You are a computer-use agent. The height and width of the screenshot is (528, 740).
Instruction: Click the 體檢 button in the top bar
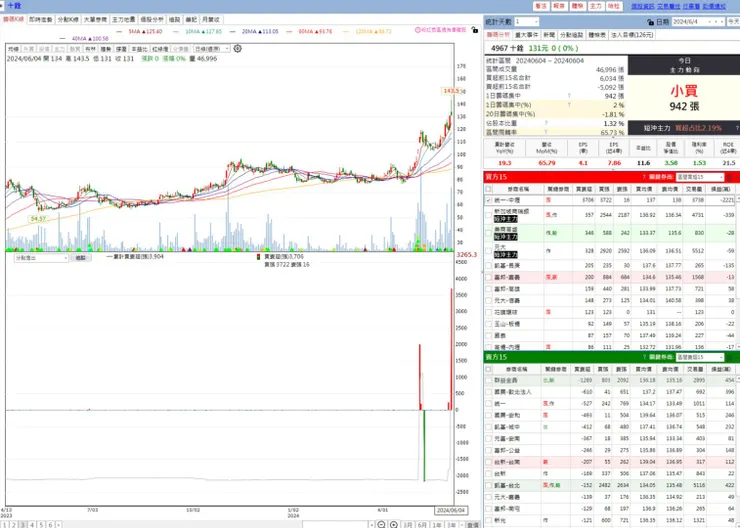pos(577,6)
